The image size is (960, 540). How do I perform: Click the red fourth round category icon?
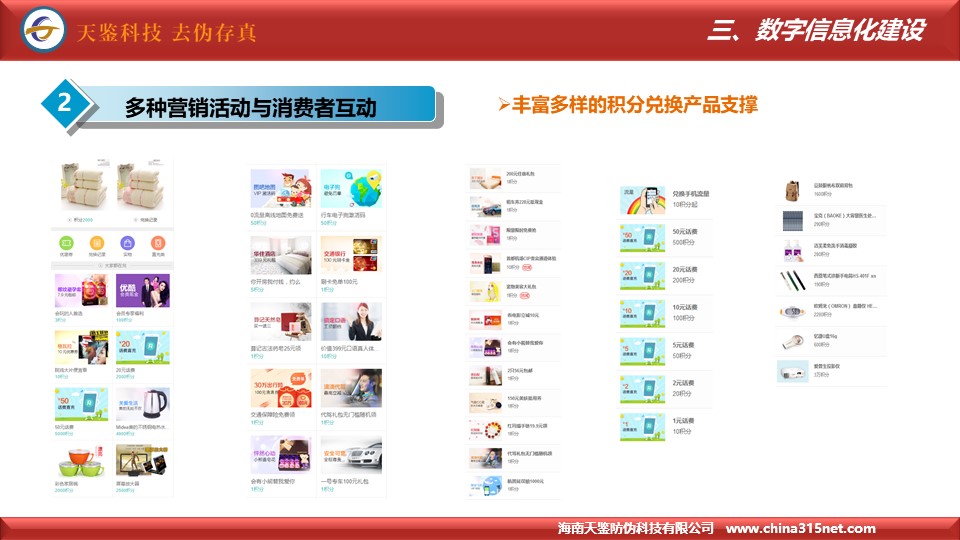pos(157,242)
